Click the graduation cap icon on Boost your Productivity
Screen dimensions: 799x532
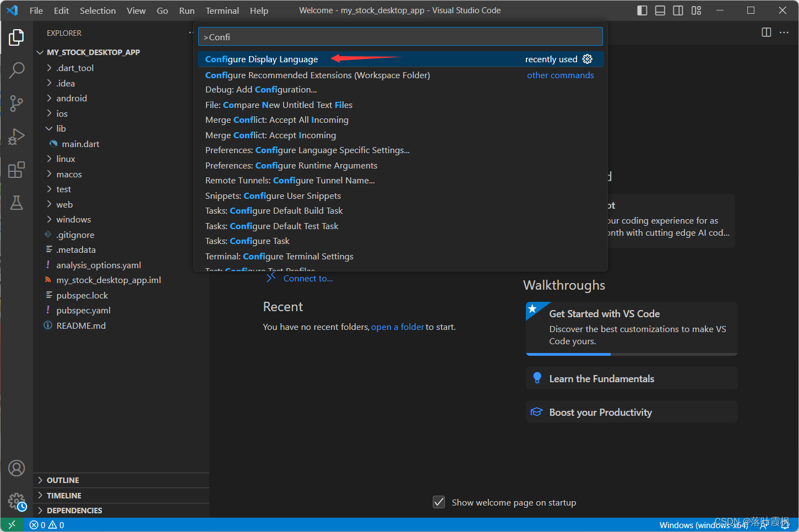[536, 412]
